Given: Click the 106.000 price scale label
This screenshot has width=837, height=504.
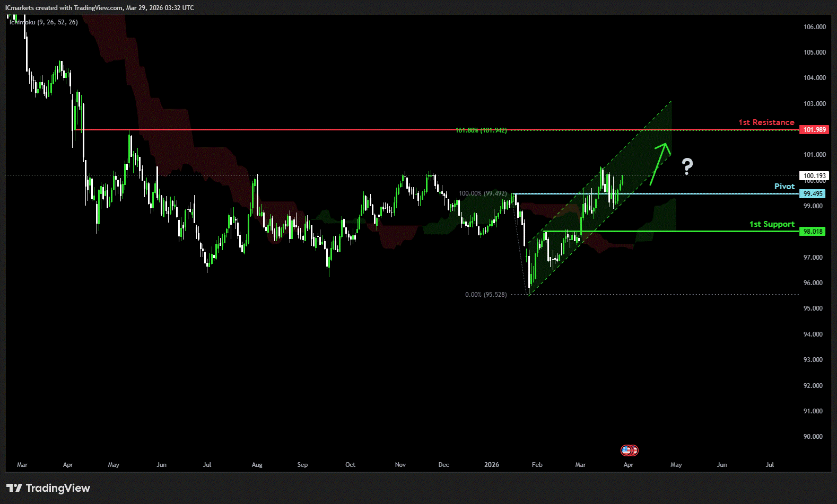Looking at the screenshot, I should click(x=814, y=27).
